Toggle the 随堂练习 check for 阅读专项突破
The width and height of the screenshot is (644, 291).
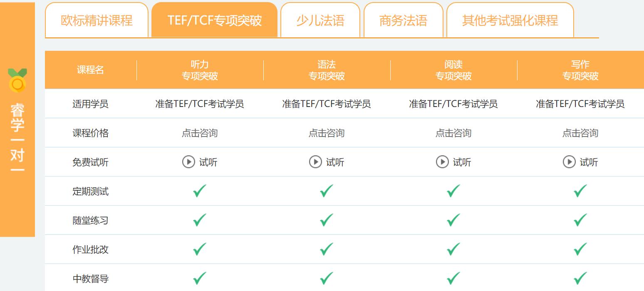pyautogui.click(x=451, y=220)
